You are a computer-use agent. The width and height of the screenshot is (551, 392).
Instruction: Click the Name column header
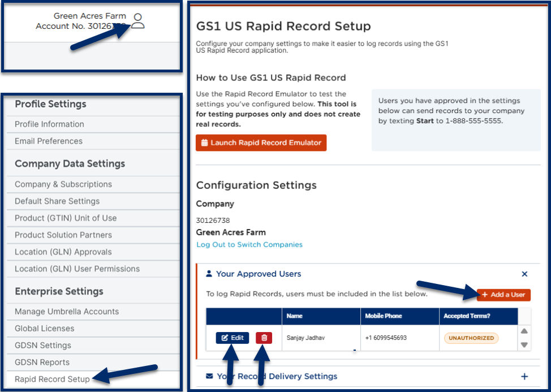(x=321, y=316)
